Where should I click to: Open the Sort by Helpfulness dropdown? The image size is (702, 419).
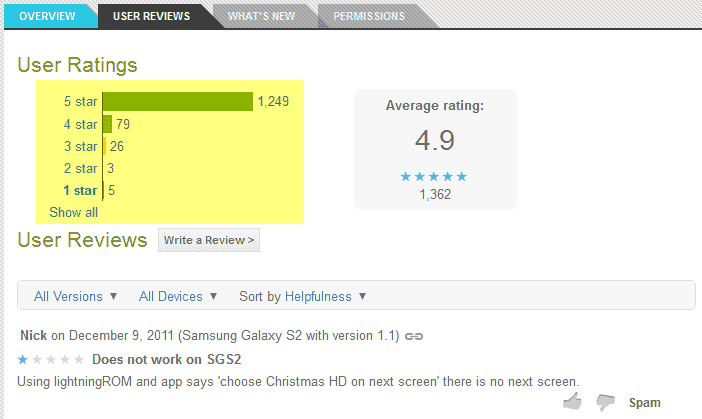(x=303, y=296)
